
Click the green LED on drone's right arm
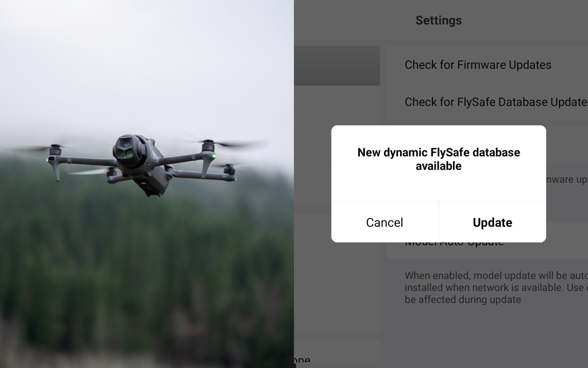(x=214, y=156)
